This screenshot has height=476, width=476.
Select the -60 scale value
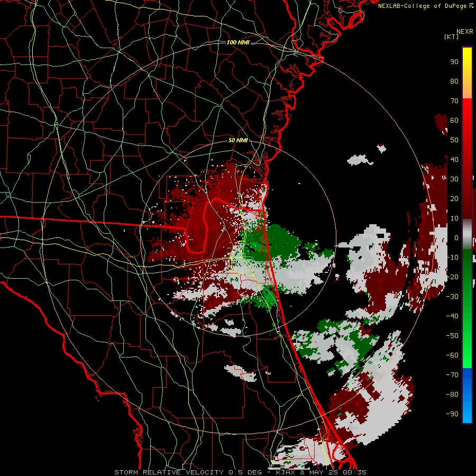452,355
